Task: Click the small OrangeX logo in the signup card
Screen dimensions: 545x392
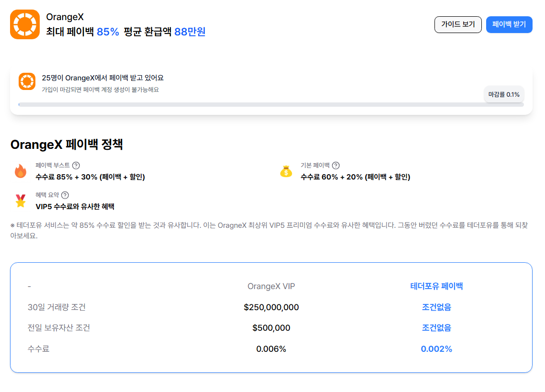Action: coord(27,81)
